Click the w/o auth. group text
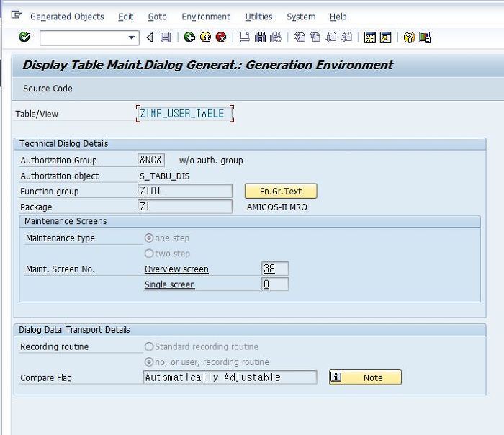Image resolution: width=504 pixels, height=435 pixels. [211, 160]
